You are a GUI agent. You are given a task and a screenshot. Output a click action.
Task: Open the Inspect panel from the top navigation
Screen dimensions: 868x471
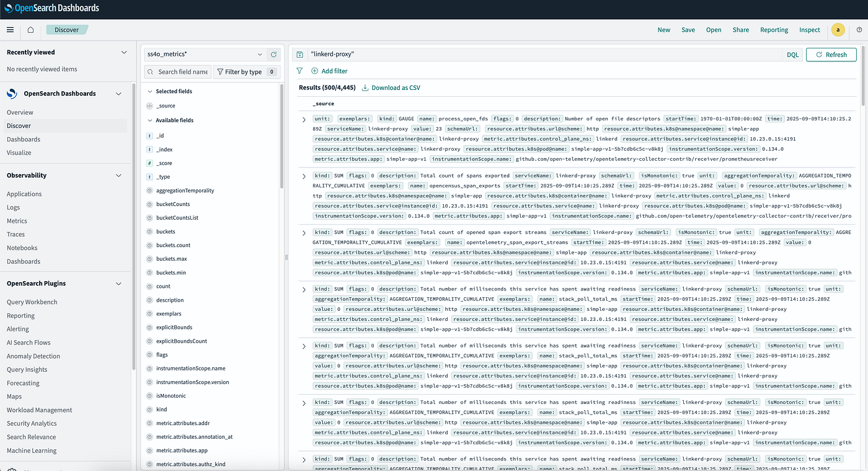pyautogui.click(x=810, y=30)
